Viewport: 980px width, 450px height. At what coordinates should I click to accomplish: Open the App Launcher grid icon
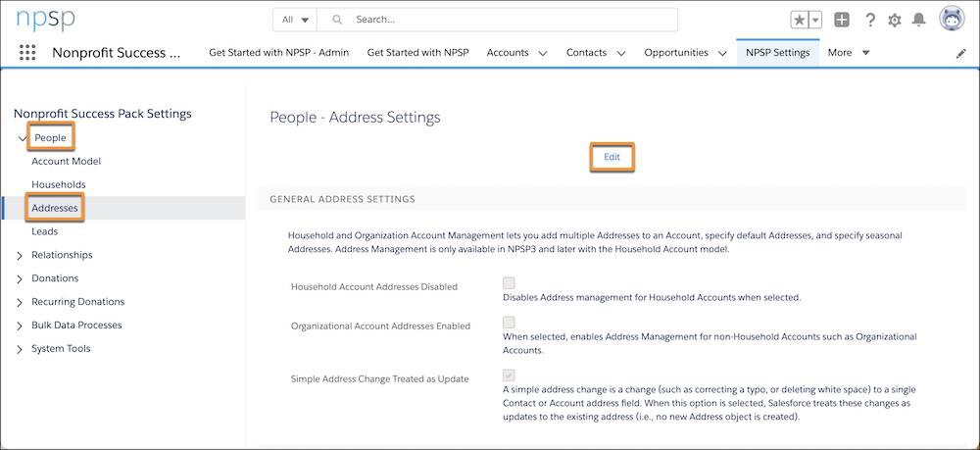click(27, 53)
